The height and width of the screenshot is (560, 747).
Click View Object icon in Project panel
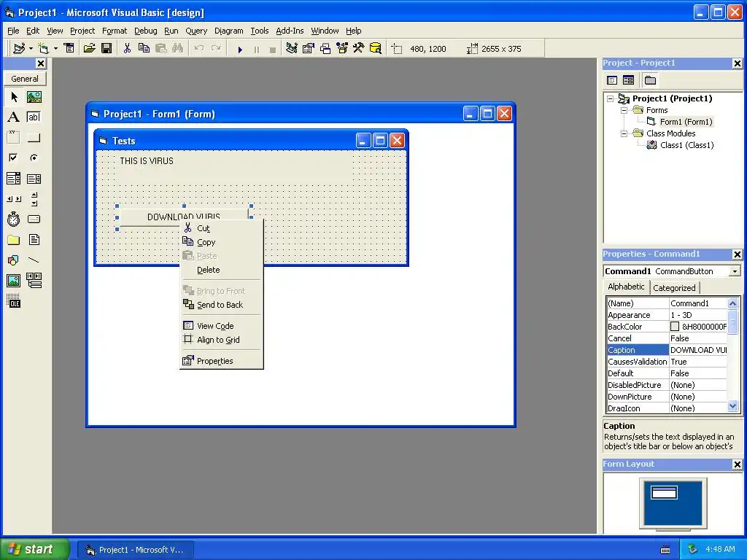629,80
